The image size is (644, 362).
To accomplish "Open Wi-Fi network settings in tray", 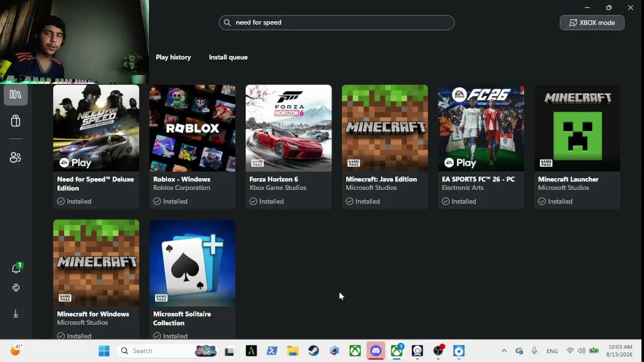I will click(570, 351).
